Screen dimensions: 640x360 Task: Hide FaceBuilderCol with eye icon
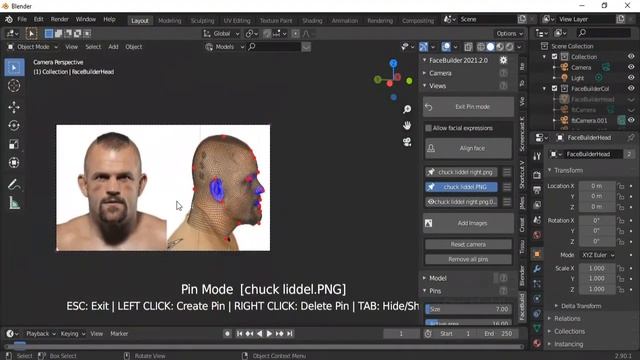point(631,88)
